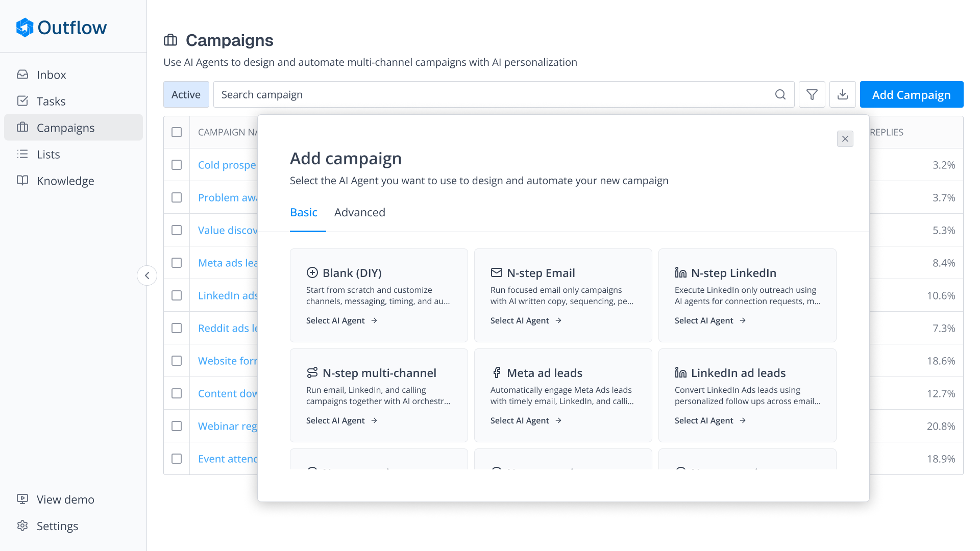Open Settings from the sidebar
This screenshot has height=551, width=980.
[x=57, y=526]
